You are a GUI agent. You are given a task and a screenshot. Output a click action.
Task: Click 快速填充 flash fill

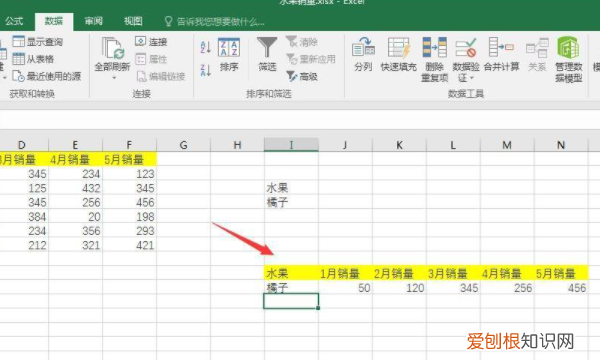[398, 54]
